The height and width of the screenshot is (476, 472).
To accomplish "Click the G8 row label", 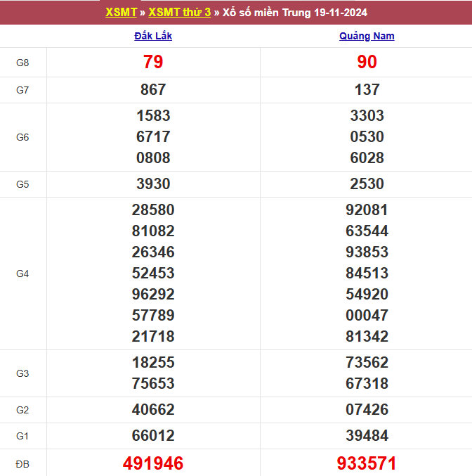I will point(22,63).
